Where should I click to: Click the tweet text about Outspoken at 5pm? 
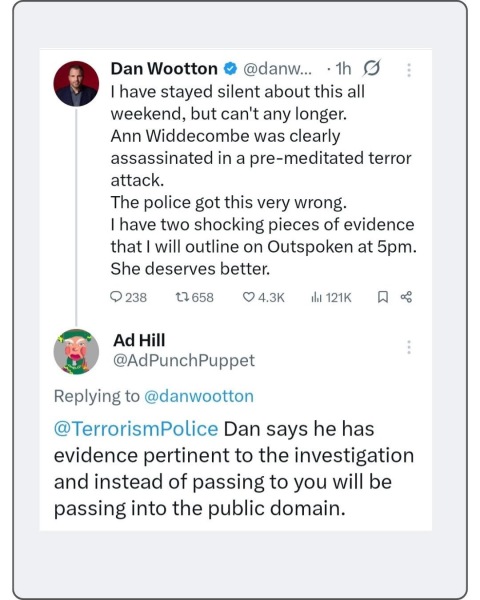[263, 235]
